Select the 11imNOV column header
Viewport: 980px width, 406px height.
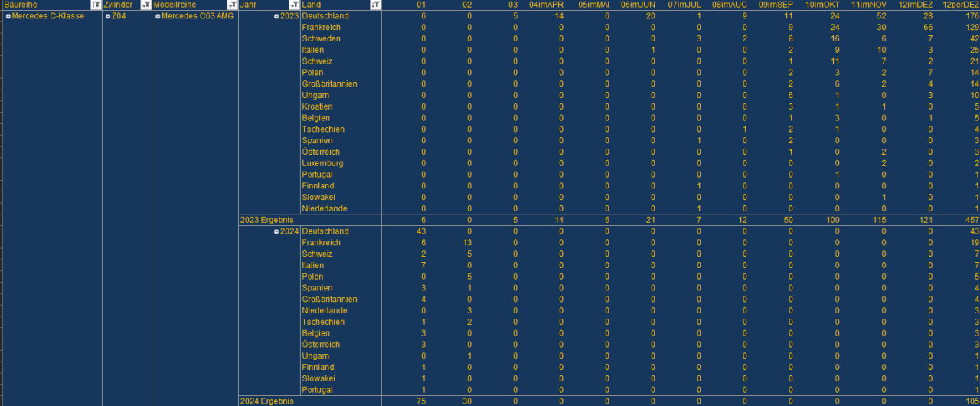point(869,5)
